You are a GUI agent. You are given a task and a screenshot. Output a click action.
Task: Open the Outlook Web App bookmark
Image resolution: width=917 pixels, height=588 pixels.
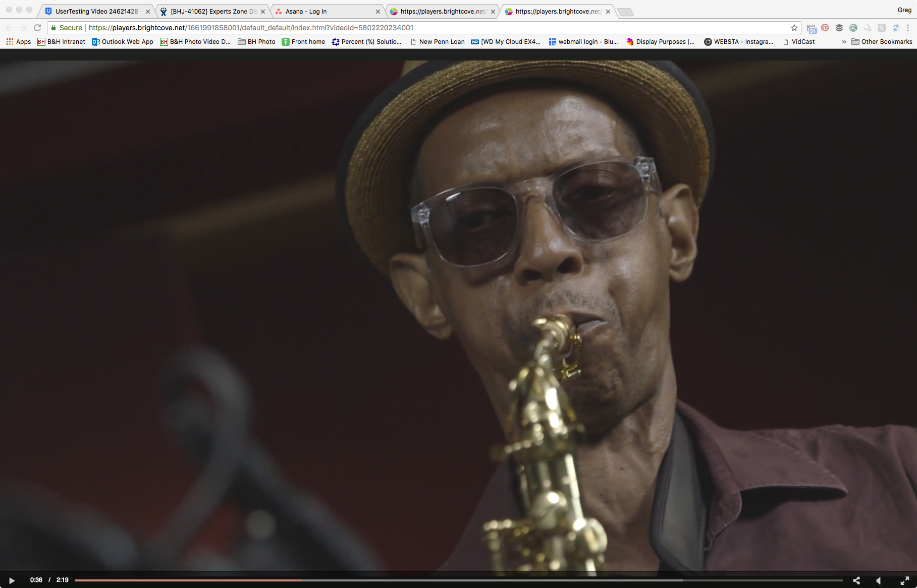pos(123,42)
